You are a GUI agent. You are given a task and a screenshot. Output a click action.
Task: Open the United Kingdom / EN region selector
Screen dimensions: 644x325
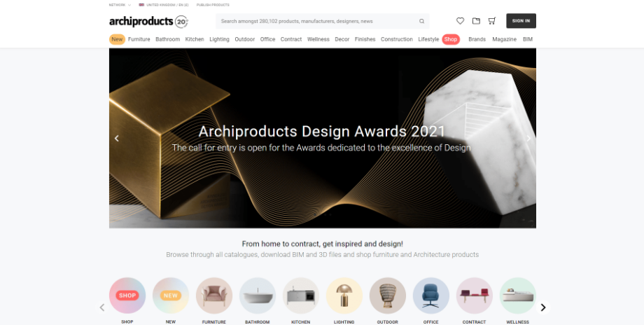164,5
